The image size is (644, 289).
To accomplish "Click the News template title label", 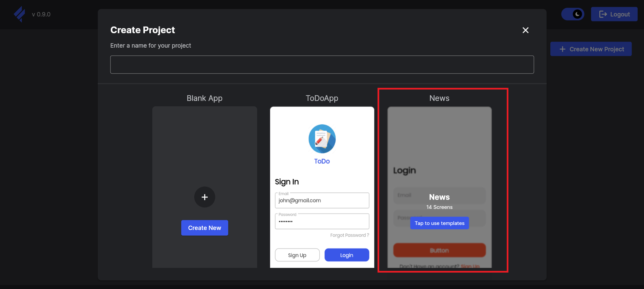I will (x=439, y=98).
